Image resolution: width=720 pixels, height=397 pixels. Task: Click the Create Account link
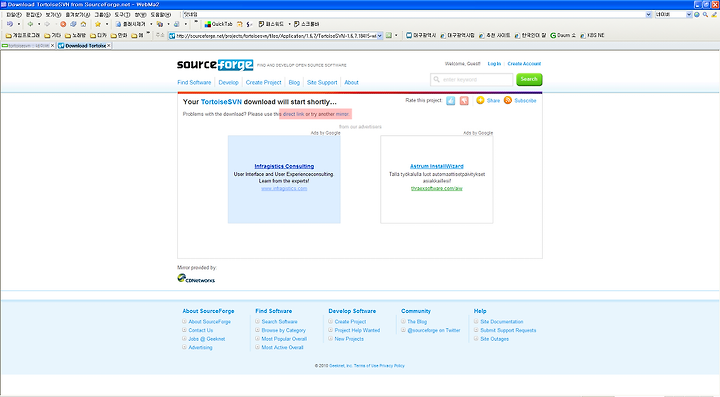pyautogui.click(x=524, y=64)
